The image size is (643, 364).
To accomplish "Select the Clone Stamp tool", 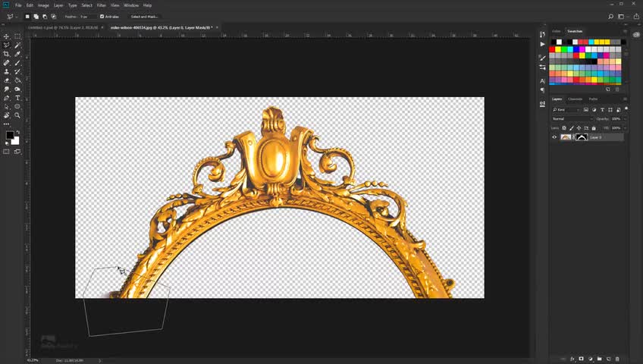I will click(x=6, y=71).
